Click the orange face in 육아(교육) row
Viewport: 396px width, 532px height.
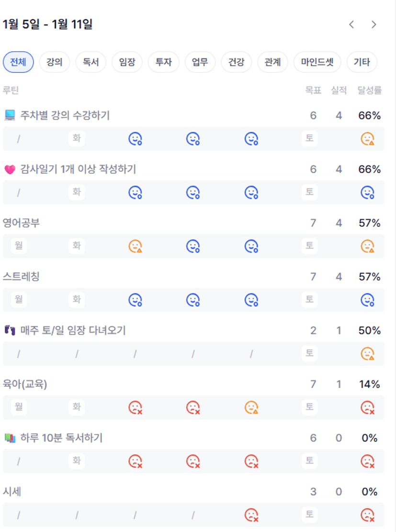pos(251,407)
